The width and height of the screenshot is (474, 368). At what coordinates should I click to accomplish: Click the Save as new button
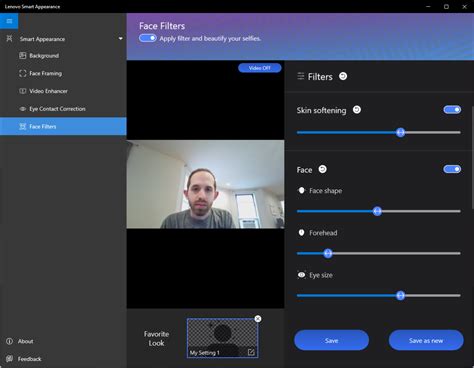pos(426,340)
